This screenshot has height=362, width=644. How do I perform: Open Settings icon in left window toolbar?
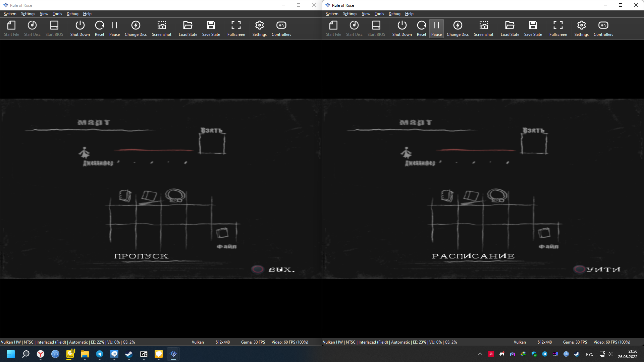(x=260, y=28)
